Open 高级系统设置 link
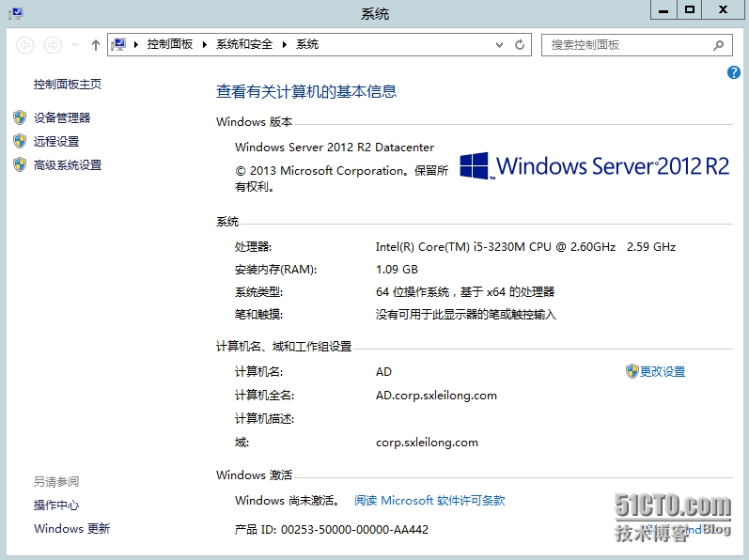 pos(68,165)
